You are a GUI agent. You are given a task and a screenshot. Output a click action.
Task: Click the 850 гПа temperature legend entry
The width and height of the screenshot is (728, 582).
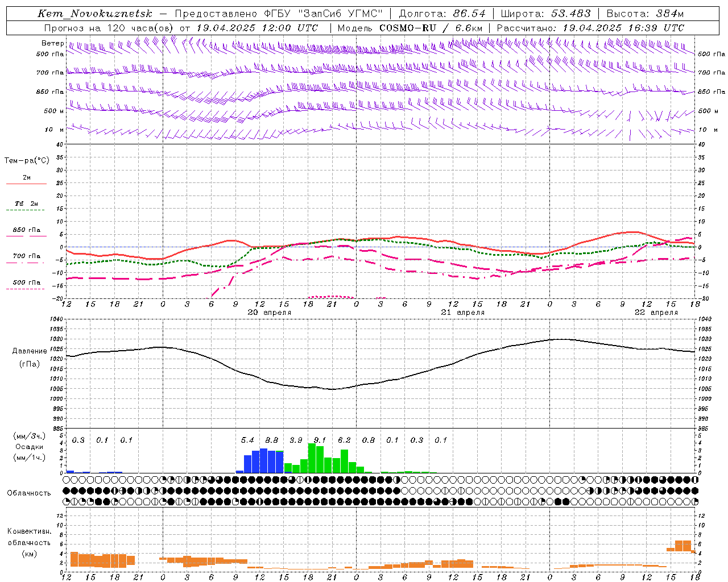(27, 230)
